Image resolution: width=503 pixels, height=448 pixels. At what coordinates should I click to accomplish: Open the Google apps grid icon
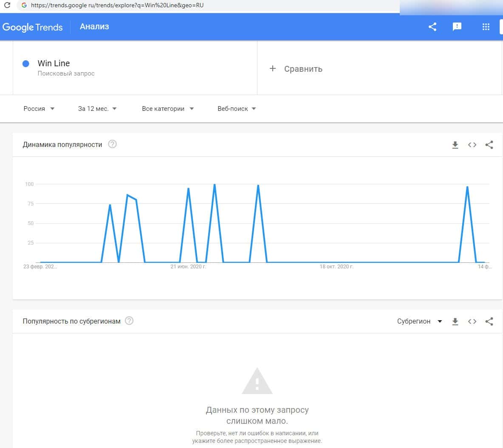pyautogui.click(x=486, y=27)
